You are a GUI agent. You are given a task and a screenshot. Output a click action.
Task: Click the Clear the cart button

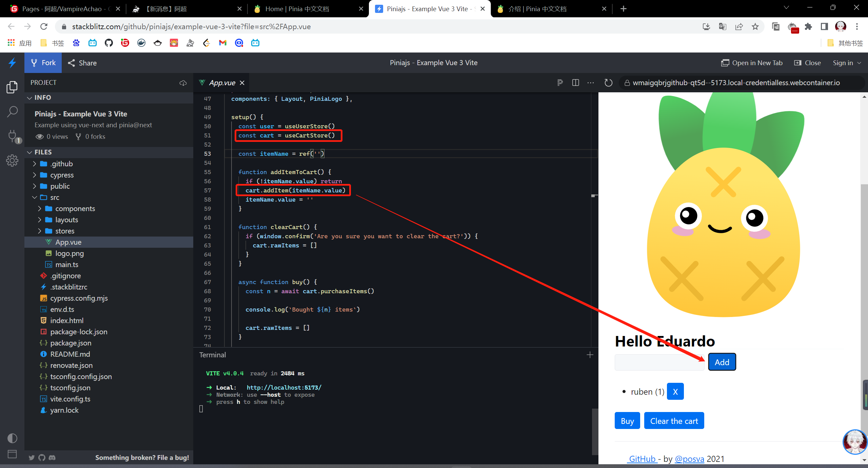point(674,421)
